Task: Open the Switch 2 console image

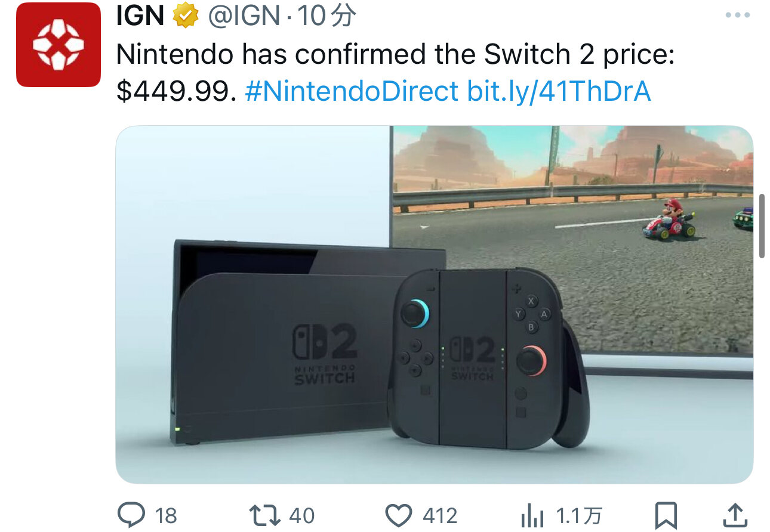Action: pos(435,304)
